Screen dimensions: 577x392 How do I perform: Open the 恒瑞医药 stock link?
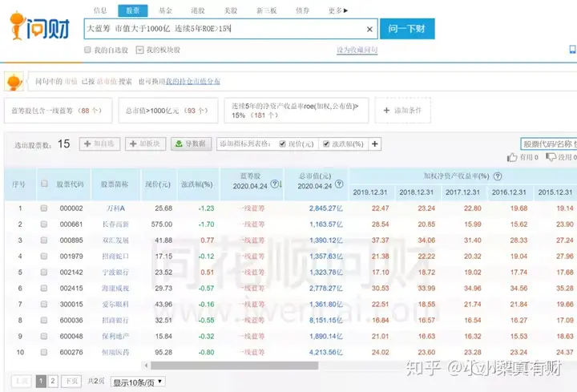(x=115, y=352)
